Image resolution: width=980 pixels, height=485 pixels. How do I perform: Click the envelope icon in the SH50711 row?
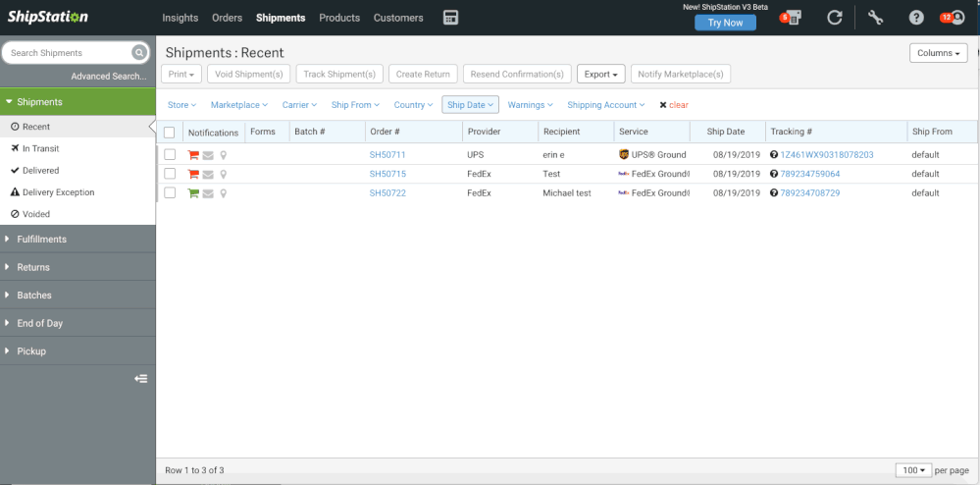click(x=208, y=155)
